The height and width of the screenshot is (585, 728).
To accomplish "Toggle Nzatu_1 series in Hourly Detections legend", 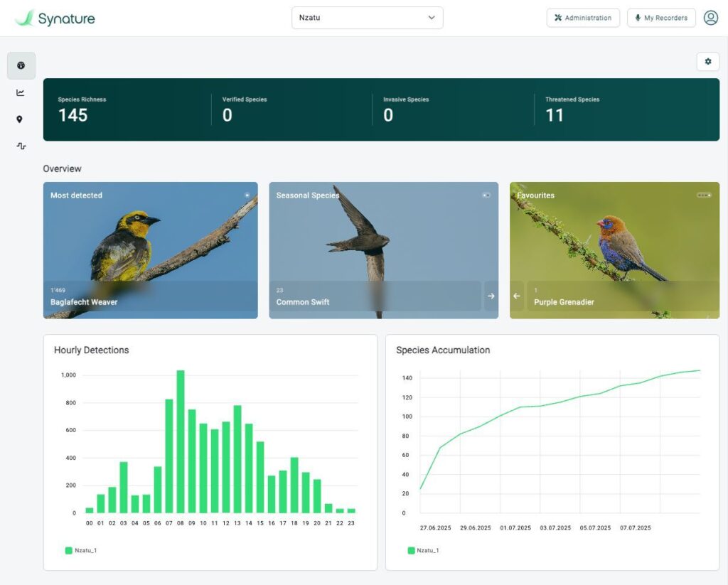I will (80, 550).
